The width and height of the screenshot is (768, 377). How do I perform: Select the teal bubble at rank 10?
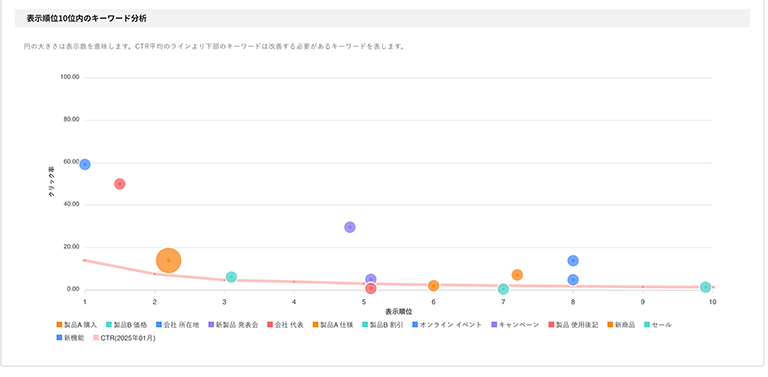[x=705, y=287]
